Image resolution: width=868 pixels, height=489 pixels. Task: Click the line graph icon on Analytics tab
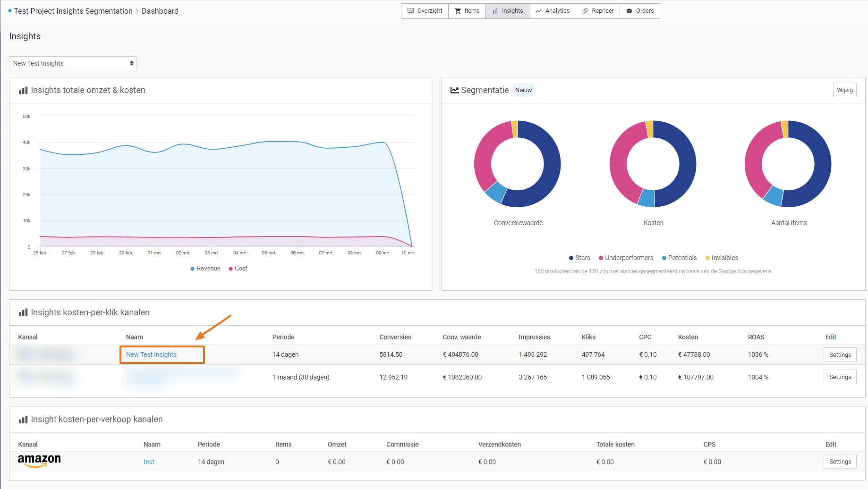point(538,11)
